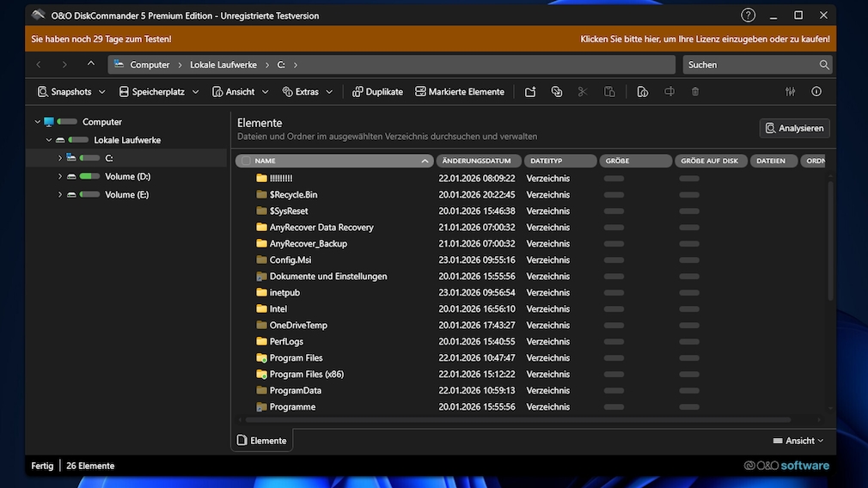Open the Extras menu
868x488 pixels.
[x=307, y=92]
